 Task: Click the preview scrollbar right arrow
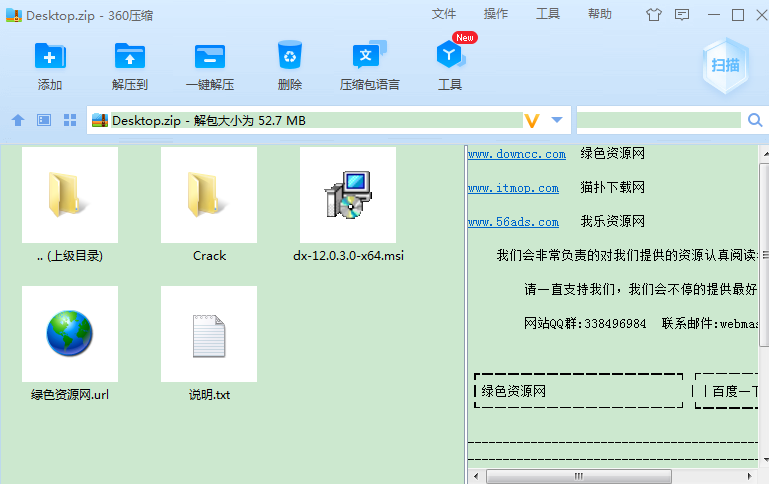749,476
